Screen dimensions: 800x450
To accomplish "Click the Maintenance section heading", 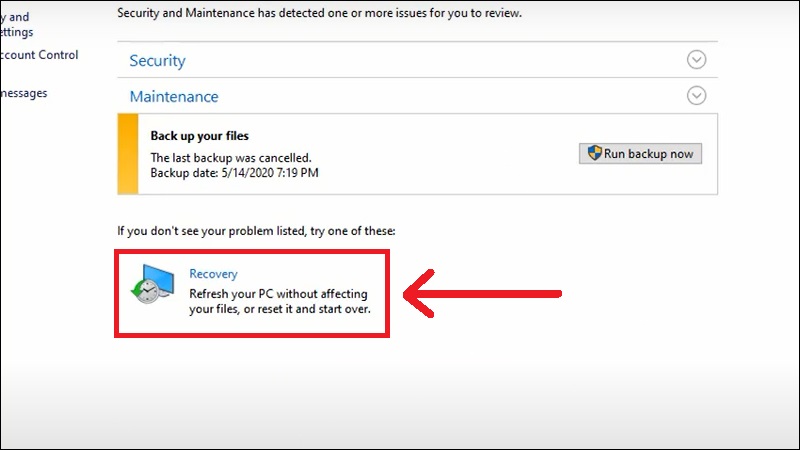I will point(174,97).
